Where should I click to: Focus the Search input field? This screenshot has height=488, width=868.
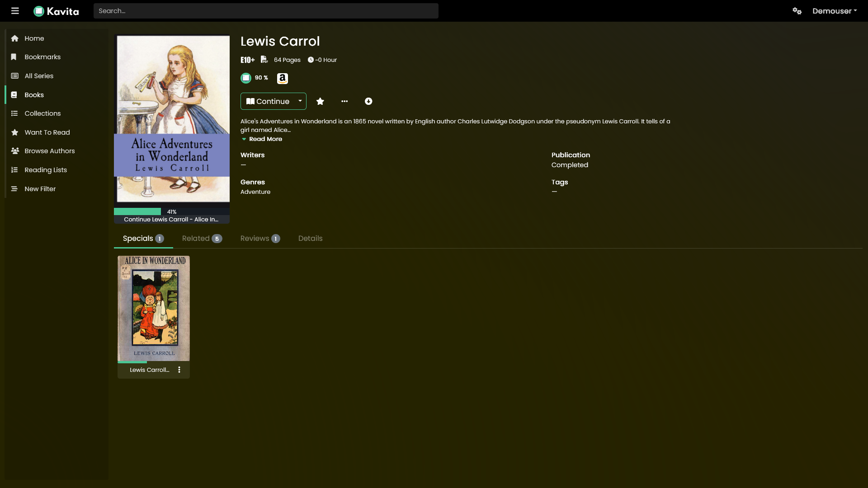pos(266,11)
